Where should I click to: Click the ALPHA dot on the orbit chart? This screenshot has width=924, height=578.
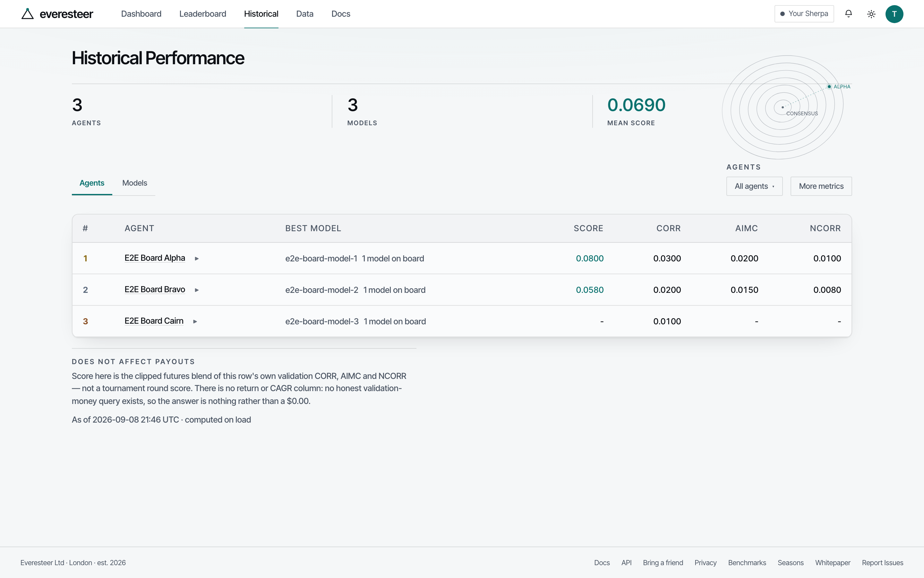(829, 87)
